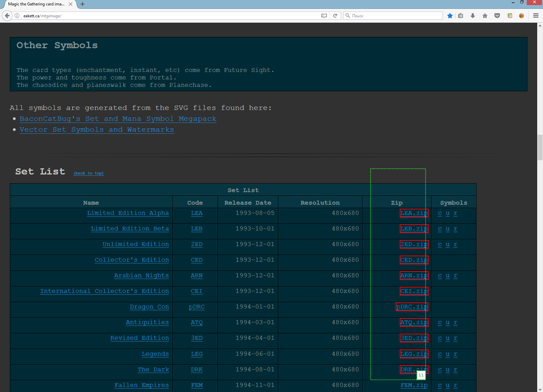
Task: Download CEI.zip
Action: [414, 291]
